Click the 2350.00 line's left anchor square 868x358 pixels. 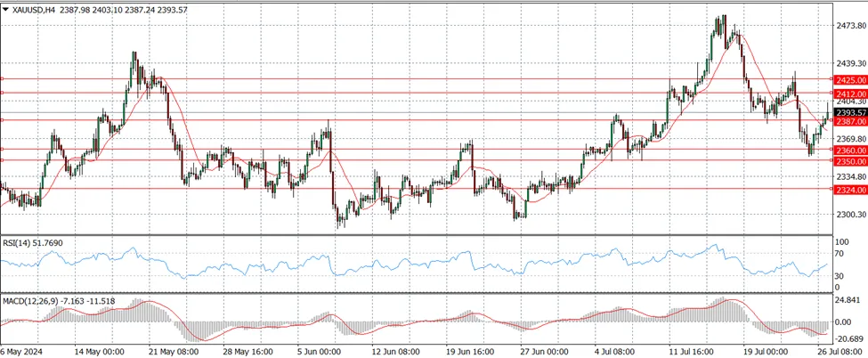click(2, 160)
